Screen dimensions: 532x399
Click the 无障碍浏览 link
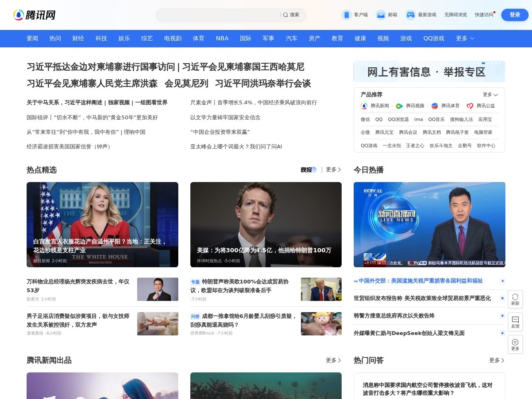pyautogui.click(x=456, y=15)
